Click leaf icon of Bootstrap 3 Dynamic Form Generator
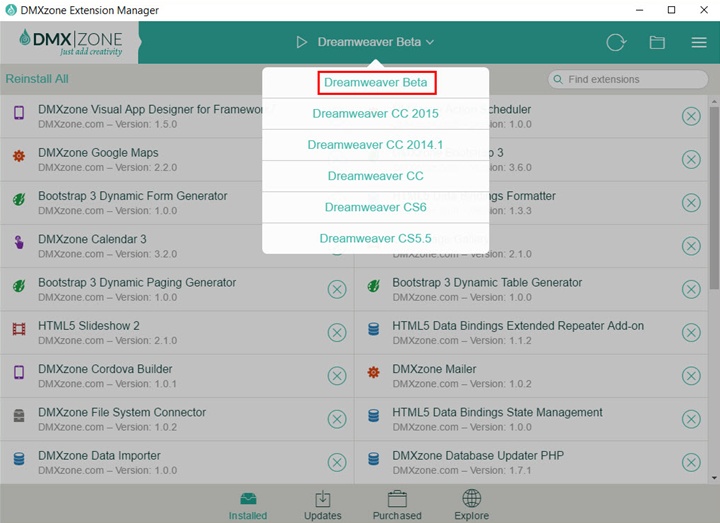The height and width of the screenshot is (523, 720). pyautogui.click(x=19, y=199)
